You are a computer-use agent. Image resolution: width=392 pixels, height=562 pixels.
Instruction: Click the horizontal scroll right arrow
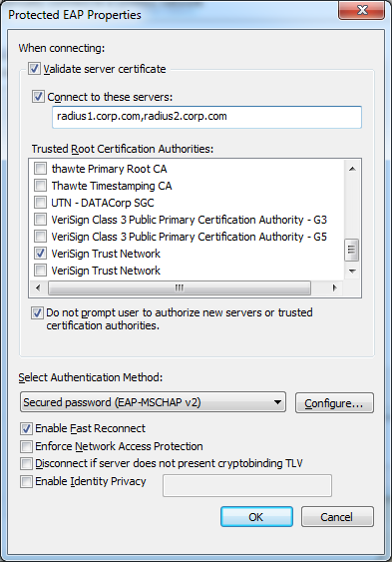pyautogui.click(x=335, y=287)
